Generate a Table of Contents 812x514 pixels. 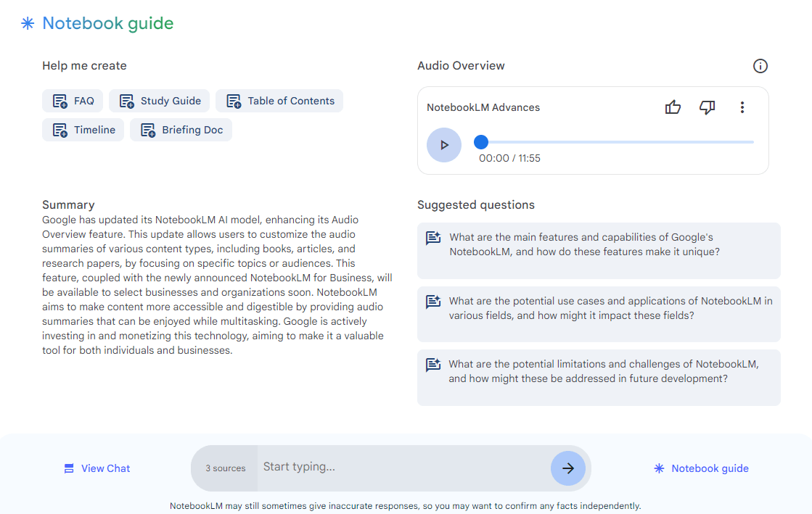pos(279,101)
